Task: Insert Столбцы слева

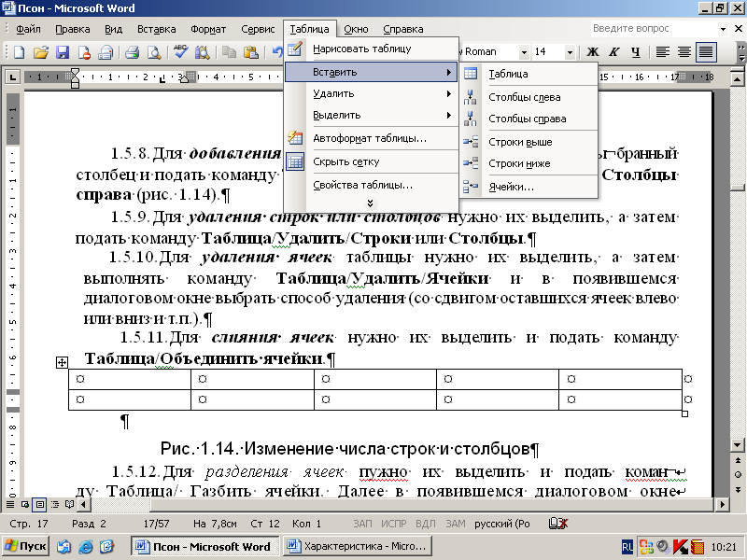Action: (529, 97)
